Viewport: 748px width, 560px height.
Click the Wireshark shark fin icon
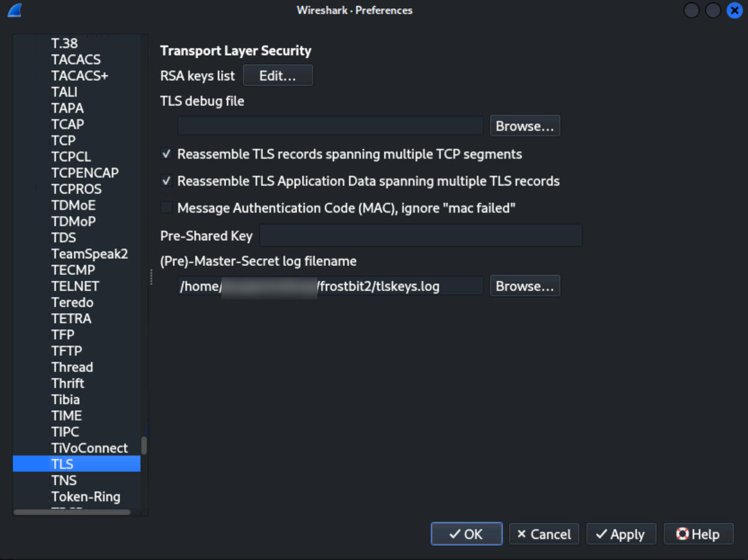[15, 10]
